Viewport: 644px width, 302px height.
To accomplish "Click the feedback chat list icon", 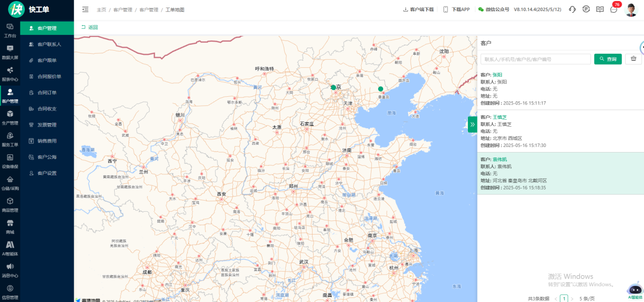I will tap(586, 10).
